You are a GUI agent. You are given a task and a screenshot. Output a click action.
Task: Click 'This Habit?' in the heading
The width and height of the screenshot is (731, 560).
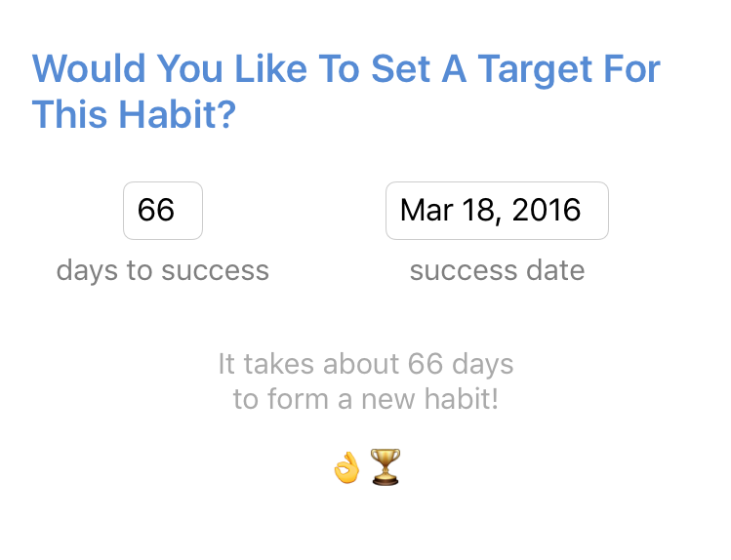135,114
